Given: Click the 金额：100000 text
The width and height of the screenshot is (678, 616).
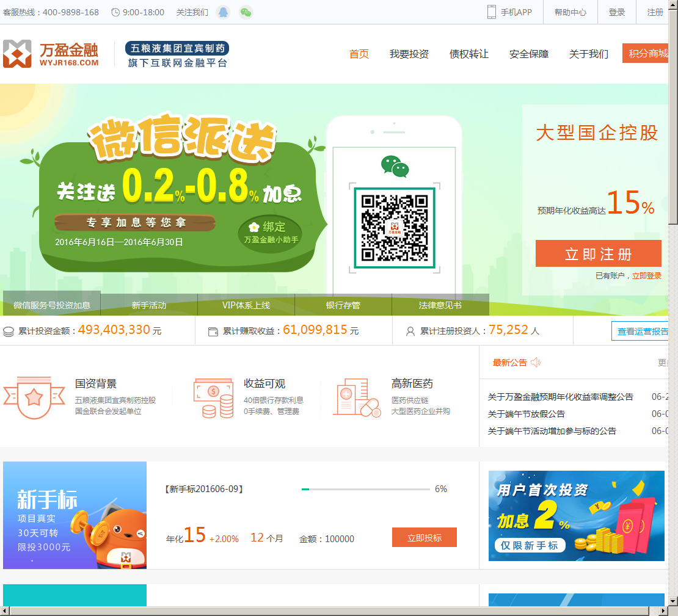Looking at the screenshot, I should click(326, 539).
